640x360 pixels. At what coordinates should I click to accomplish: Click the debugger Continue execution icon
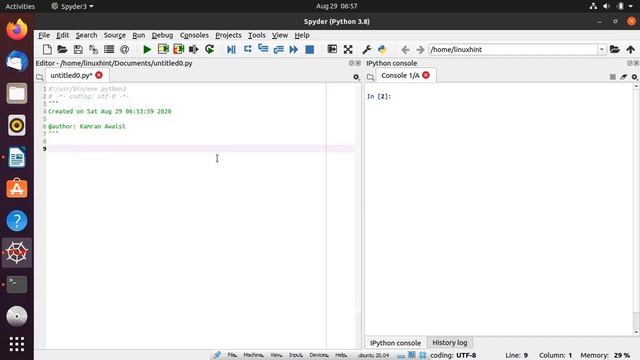pyautogui.click(x=293, y=49)
